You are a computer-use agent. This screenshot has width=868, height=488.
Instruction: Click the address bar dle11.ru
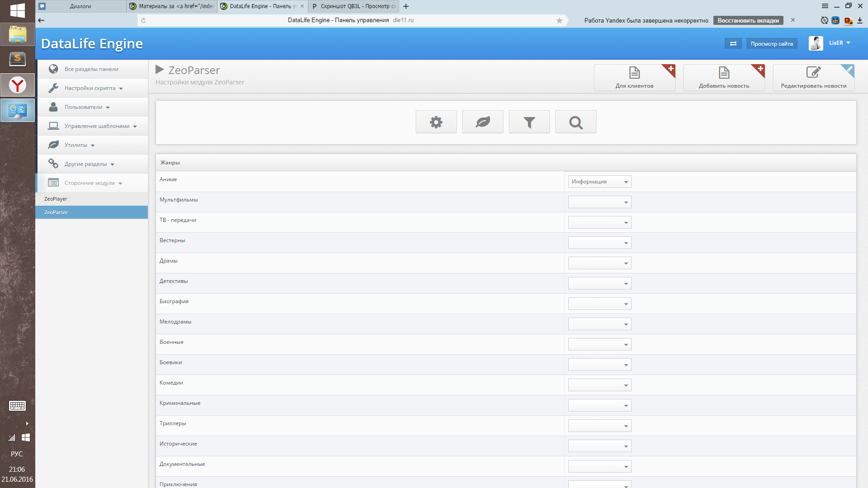click(x=350, y=20)
